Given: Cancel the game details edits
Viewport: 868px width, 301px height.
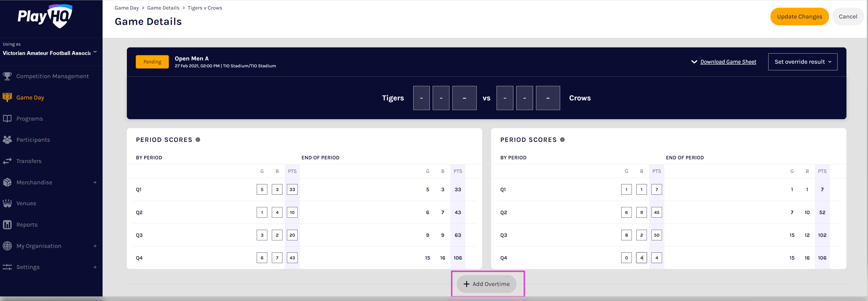Looking at the screenshot, I should (x=847, y=17).
